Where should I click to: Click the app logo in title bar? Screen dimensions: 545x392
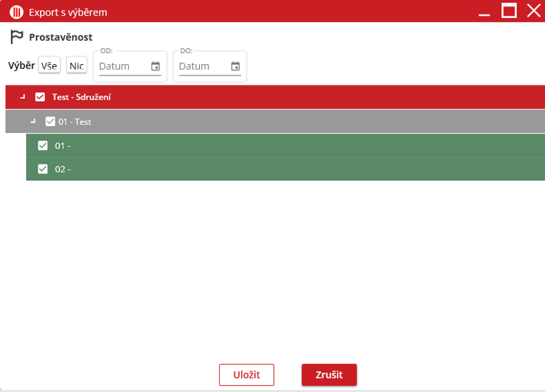(x=16, y=12)
